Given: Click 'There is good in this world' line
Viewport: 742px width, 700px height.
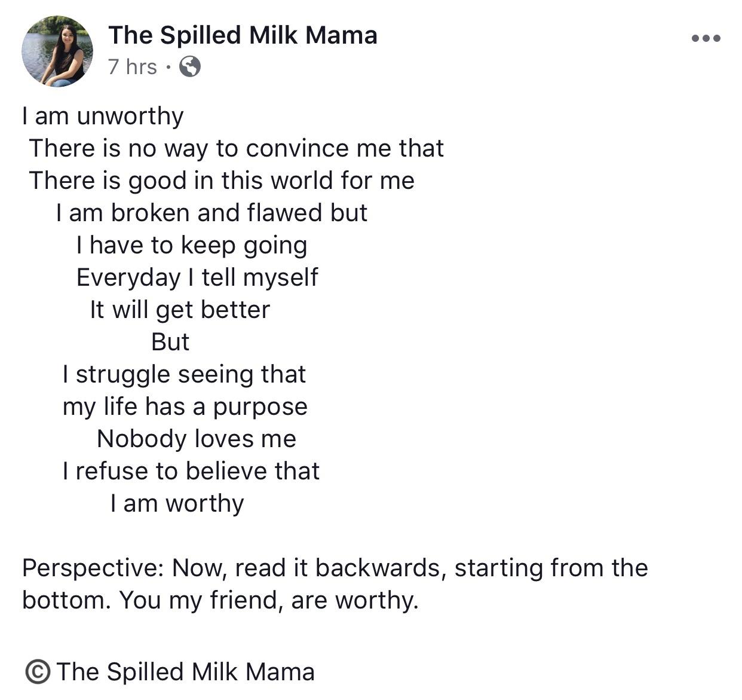Looking at the screenshot, I should (222, 181).
